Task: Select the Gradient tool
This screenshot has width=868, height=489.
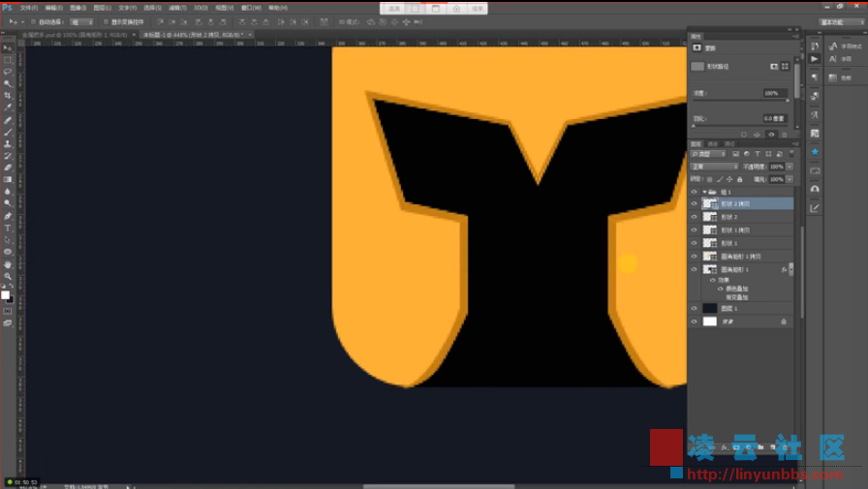Action: point(8,179)
